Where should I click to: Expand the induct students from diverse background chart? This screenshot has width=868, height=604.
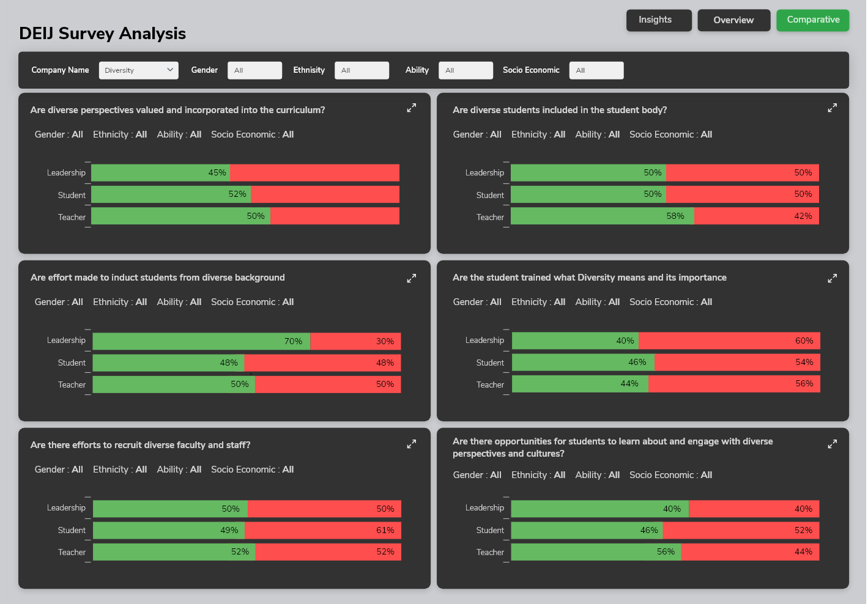(412, 278)
